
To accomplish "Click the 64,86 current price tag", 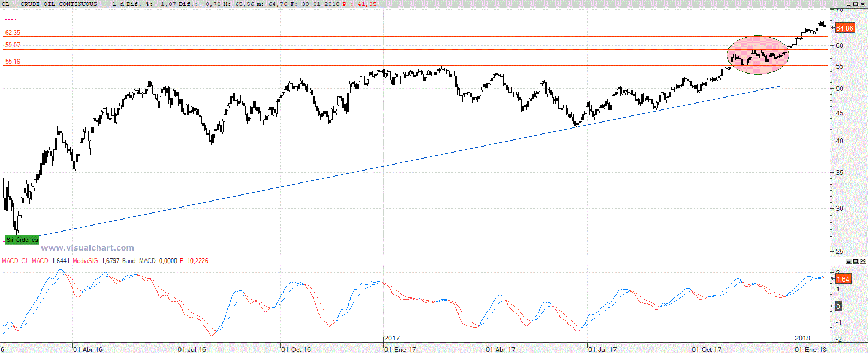I will [844, 28].
